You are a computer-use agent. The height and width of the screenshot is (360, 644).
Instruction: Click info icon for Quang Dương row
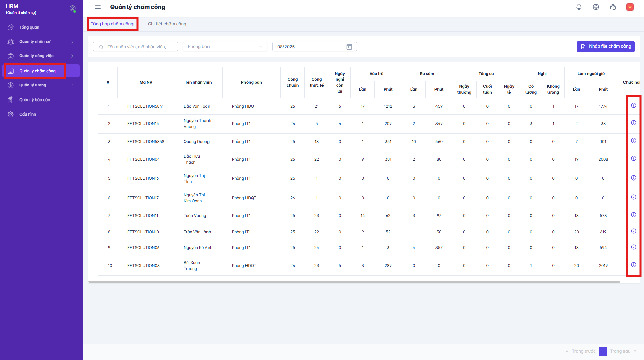633,141
